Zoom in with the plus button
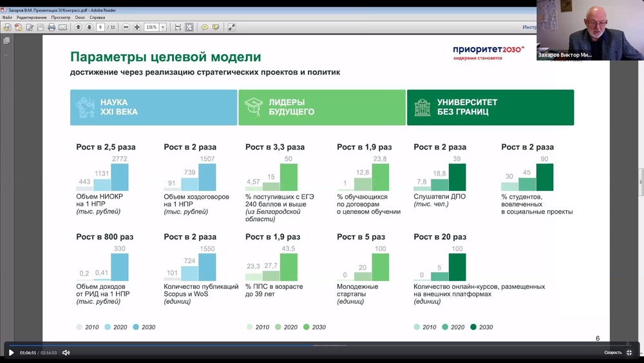 point(137,28)
